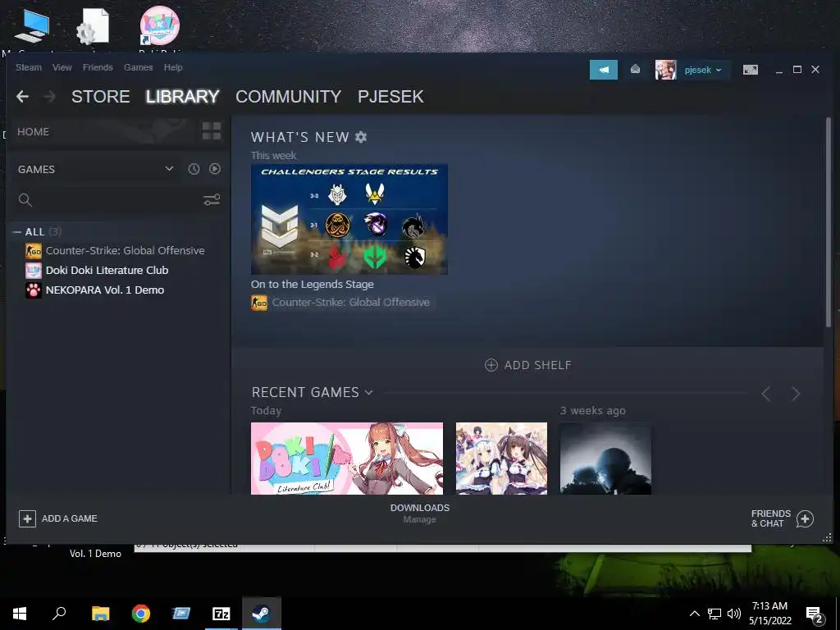840x630 pixels.
Task: Open volume control in system tray
Action: tap(734, 614)
